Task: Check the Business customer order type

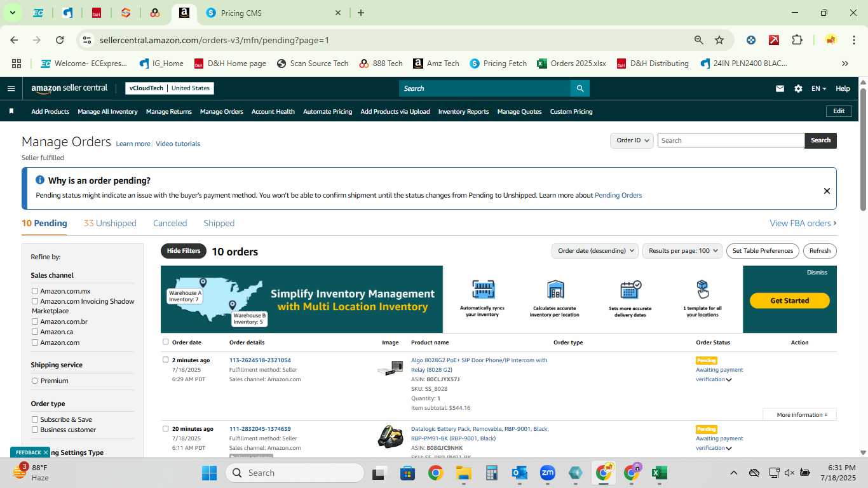Action: coord(35,430)
